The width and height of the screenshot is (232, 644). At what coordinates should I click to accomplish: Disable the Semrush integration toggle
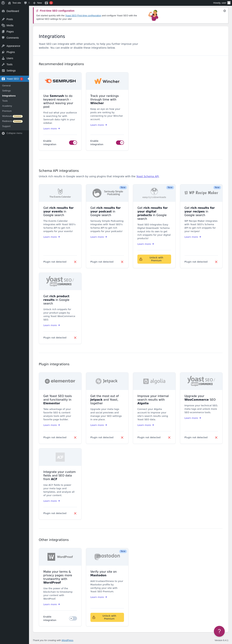pos(73,142)
